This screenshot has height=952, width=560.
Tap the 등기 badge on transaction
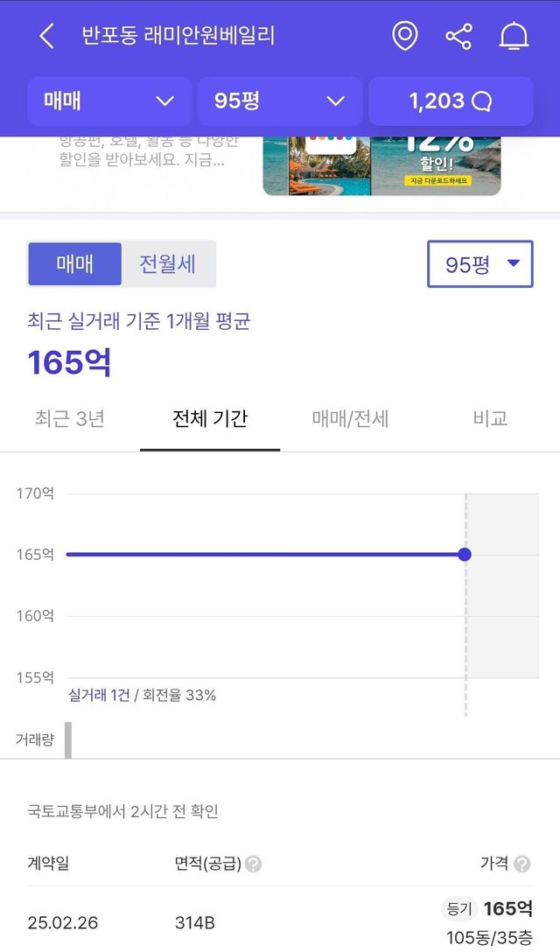coord(459,910)
